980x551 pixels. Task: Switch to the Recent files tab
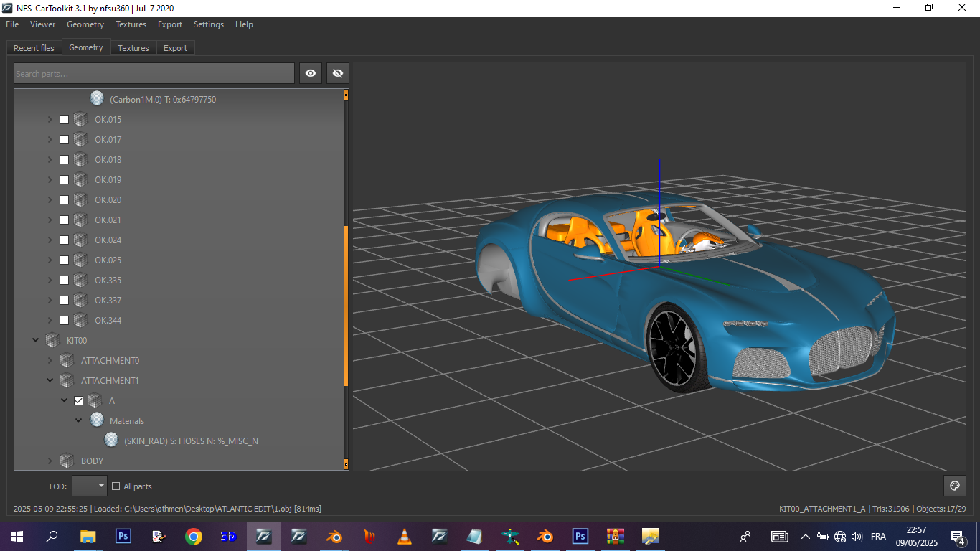point(34,48)
